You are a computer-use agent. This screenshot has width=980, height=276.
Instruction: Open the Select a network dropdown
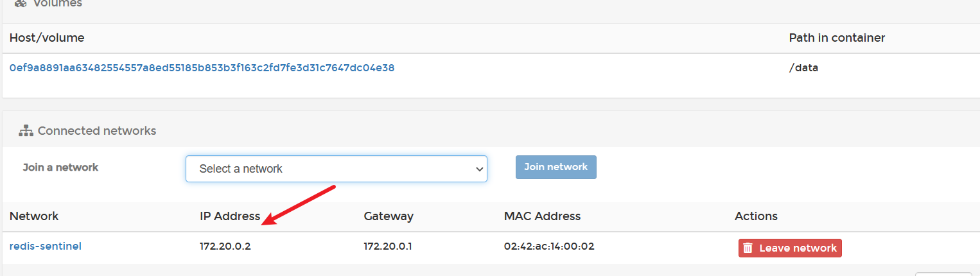336,169
